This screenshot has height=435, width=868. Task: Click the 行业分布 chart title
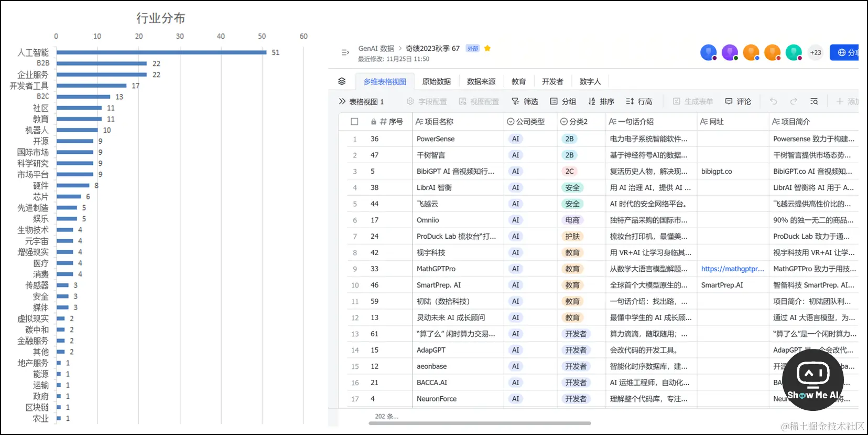[161, 18]
